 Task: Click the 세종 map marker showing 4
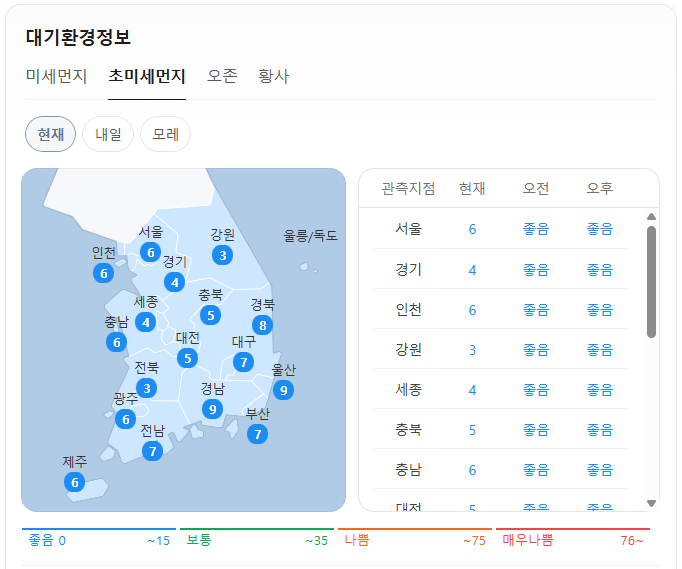tap(146, 322)
